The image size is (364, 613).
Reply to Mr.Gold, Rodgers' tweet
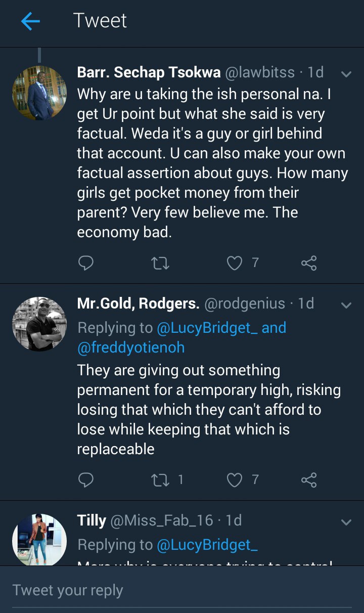click(86, 479)
